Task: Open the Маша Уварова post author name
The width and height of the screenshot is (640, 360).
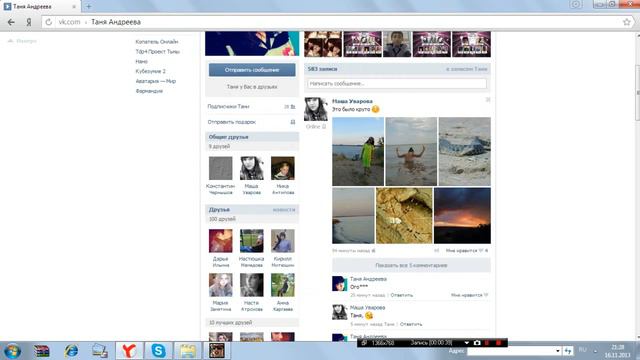Action: tap(352, 101)
